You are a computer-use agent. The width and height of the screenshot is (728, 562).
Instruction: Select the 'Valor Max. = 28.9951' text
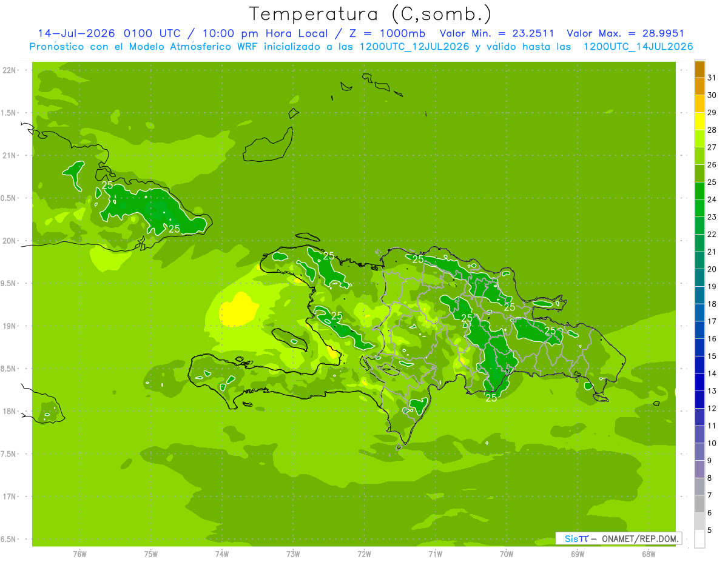[625, 33]
